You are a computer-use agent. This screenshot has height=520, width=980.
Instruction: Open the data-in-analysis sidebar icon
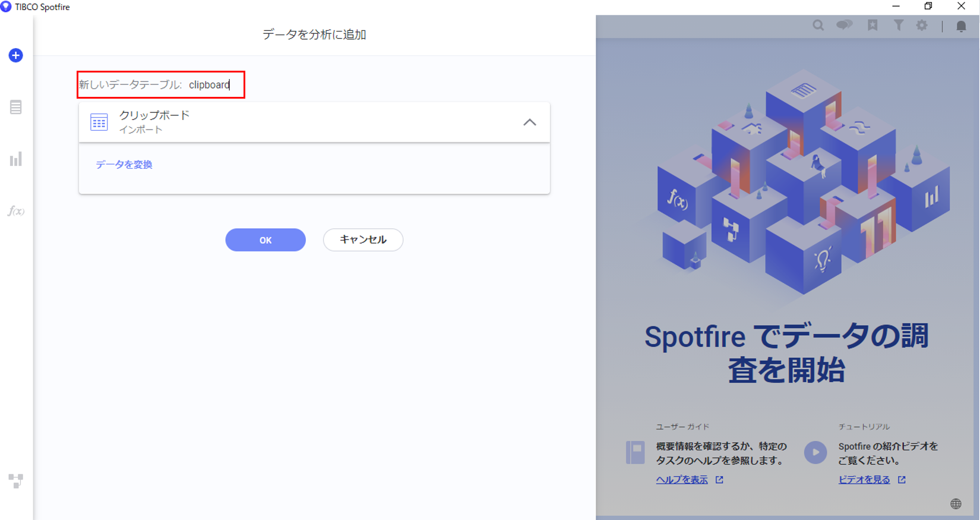16,107
